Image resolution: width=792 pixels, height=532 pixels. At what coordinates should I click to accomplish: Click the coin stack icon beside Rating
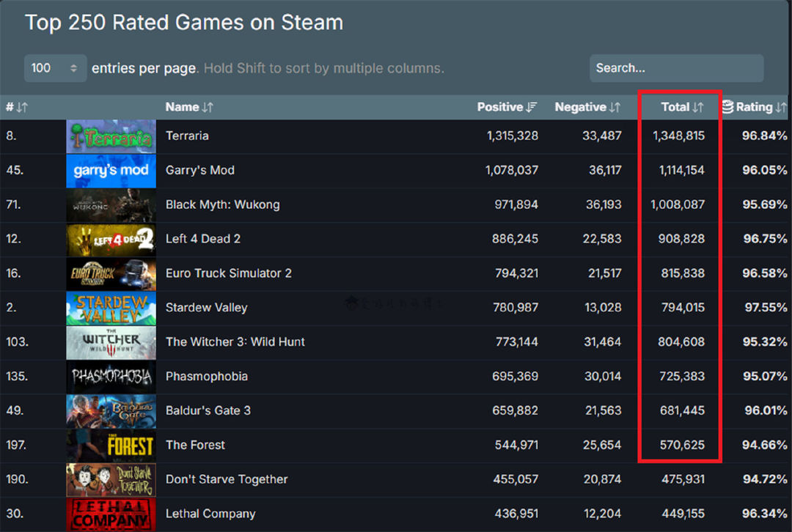pyautogui.click(x=727, y=107)
